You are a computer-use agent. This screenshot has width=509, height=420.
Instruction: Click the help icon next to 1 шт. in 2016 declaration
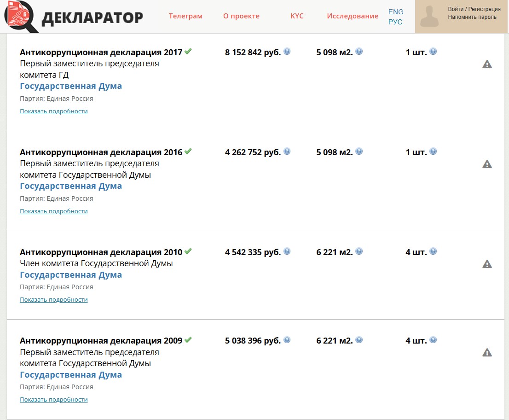pyautogui.click(x=433, y=152)
